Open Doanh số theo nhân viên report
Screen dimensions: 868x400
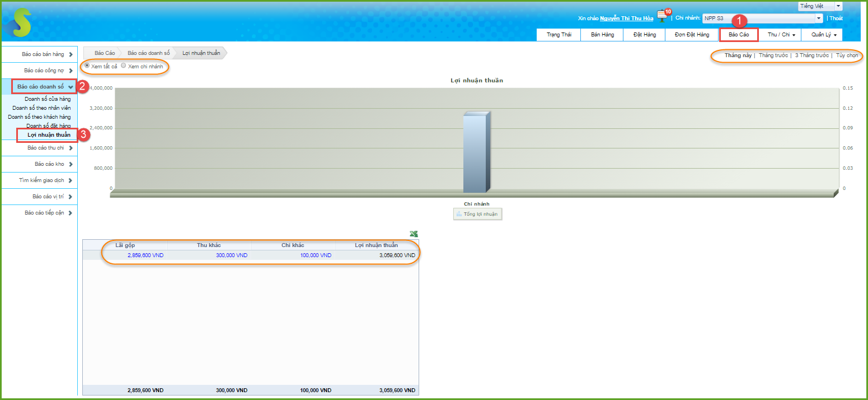tap(41, 108)
